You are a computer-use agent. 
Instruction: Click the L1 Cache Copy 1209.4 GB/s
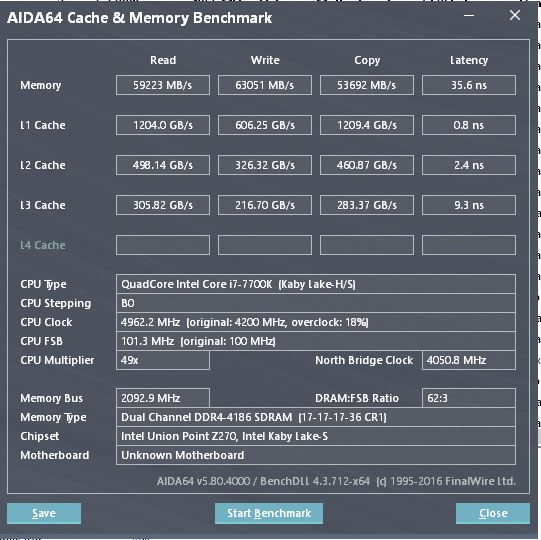coord(367,125)
